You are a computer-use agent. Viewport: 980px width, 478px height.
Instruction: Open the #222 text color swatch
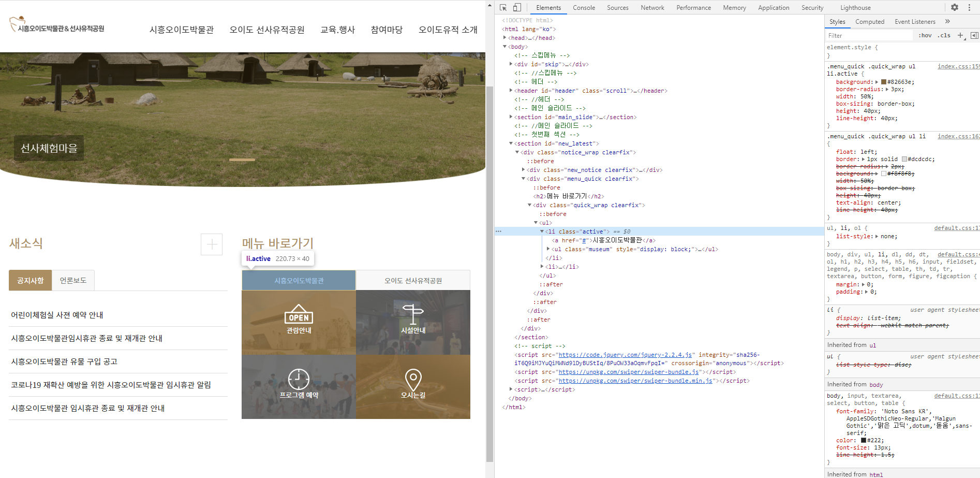[864, 440]
